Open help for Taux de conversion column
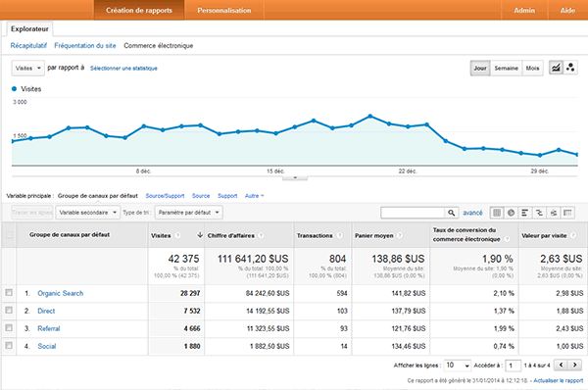Image resolution: width=588 pixels, height=390 pixels. tap(507, 239)
